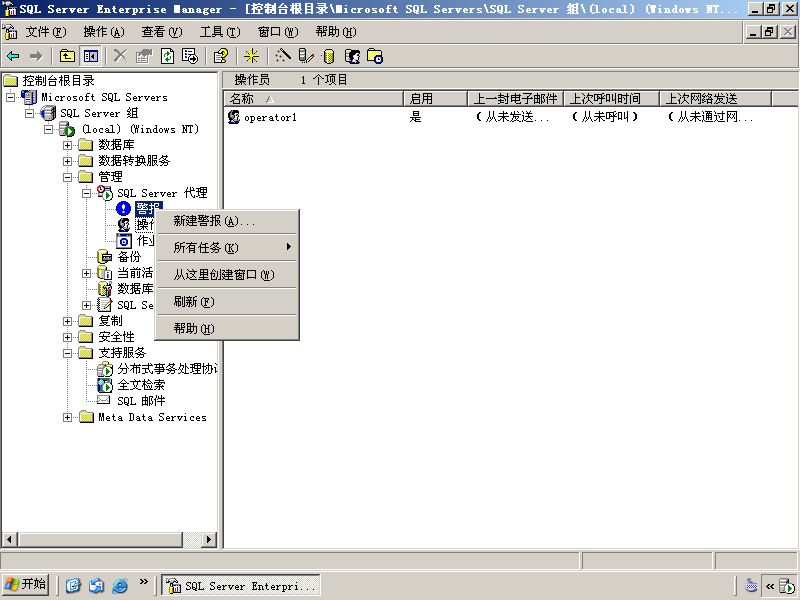Sort by 名称 column header
The height and width of the screenshot is (600, 800).
314,98
